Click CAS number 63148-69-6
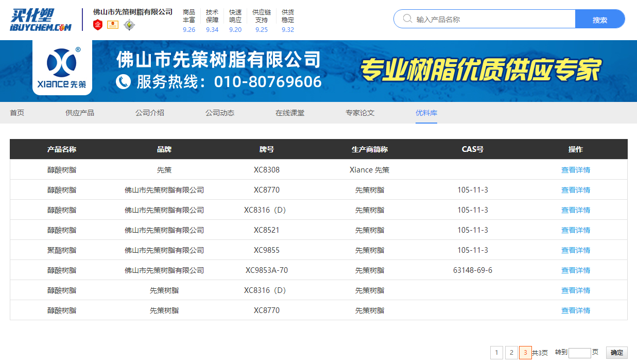This screenshot has height=364, width=637. pos(473,270)
